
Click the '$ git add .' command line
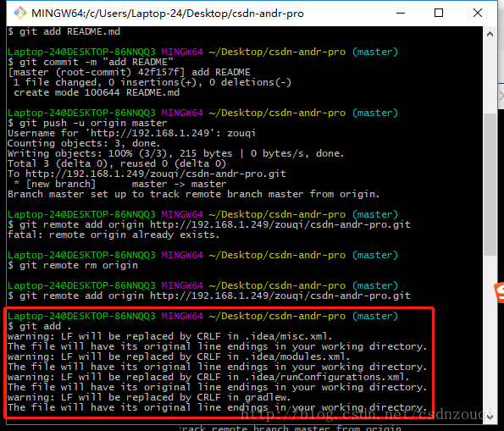click(x=39, y=326)
